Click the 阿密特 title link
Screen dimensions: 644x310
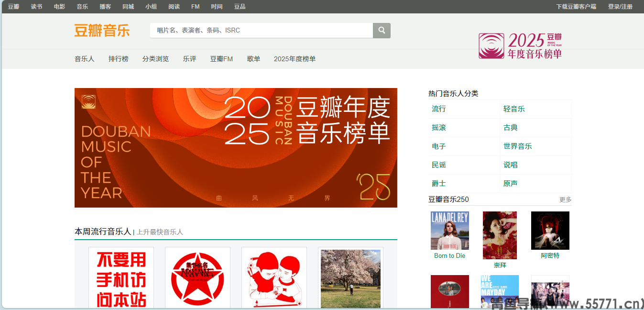click(550, 256)
